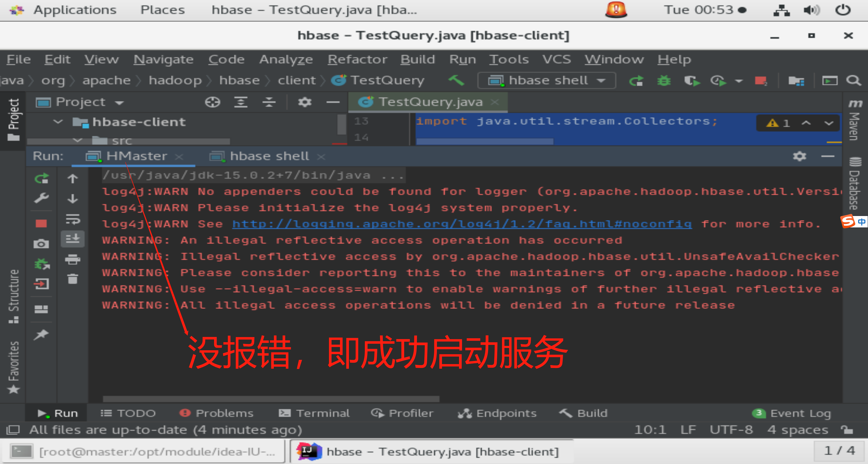Click the wrench modify run configuration icon
Screen dimensions: 868x464
(41, 198)
